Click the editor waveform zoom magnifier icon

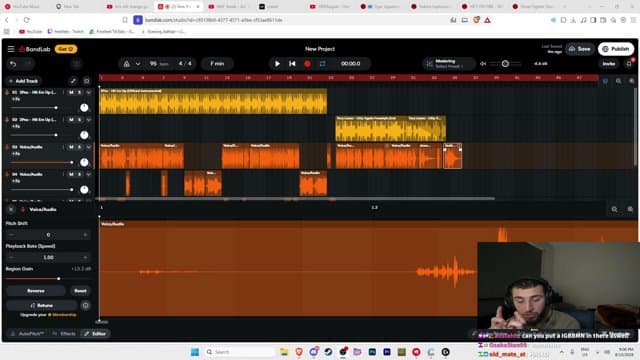614,209
